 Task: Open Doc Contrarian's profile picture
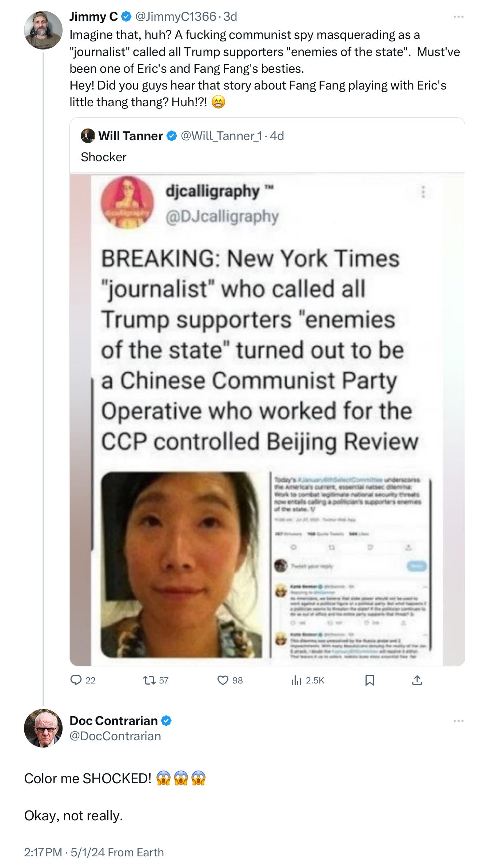[43, 728]
